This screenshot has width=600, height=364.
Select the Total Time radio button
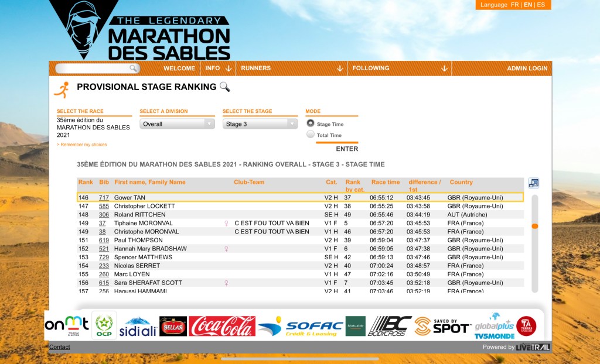311,135
